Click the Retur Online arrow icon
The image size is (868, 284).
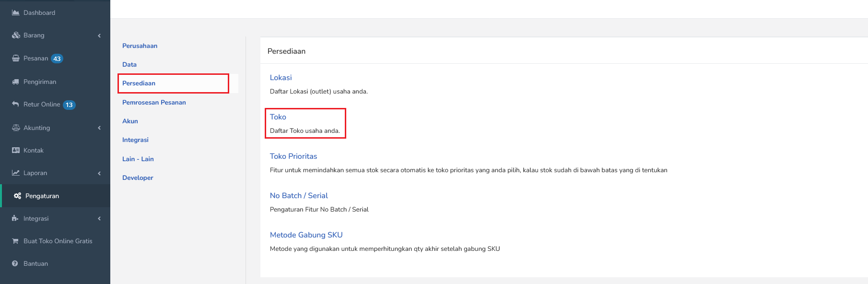(x=16, y=104)
